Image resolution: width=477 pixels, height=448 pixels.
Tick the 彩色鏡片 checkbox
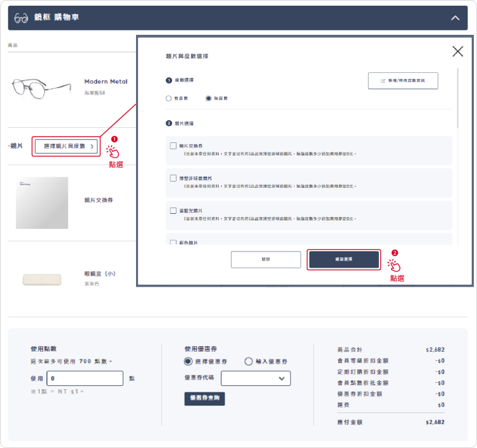point(173,242)
